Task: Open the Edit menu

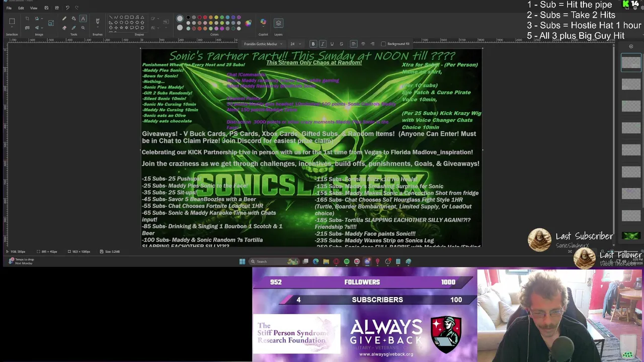Action: click(x=21, y=8)
